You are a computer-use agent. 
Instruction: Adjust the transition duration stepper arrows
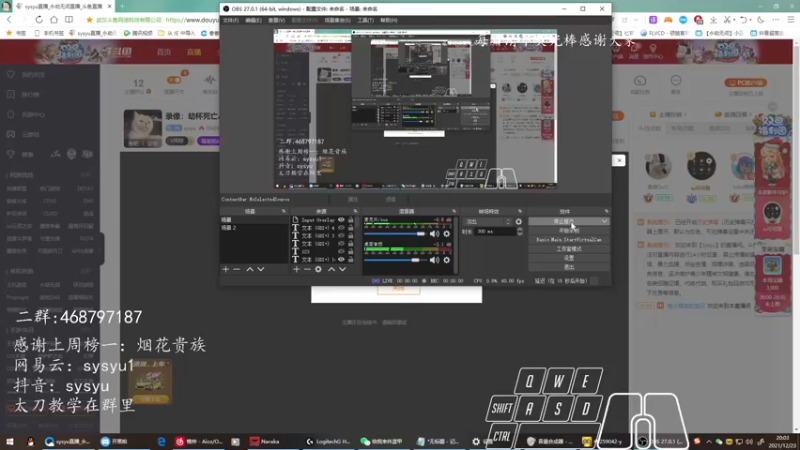[x=520, y=232]
